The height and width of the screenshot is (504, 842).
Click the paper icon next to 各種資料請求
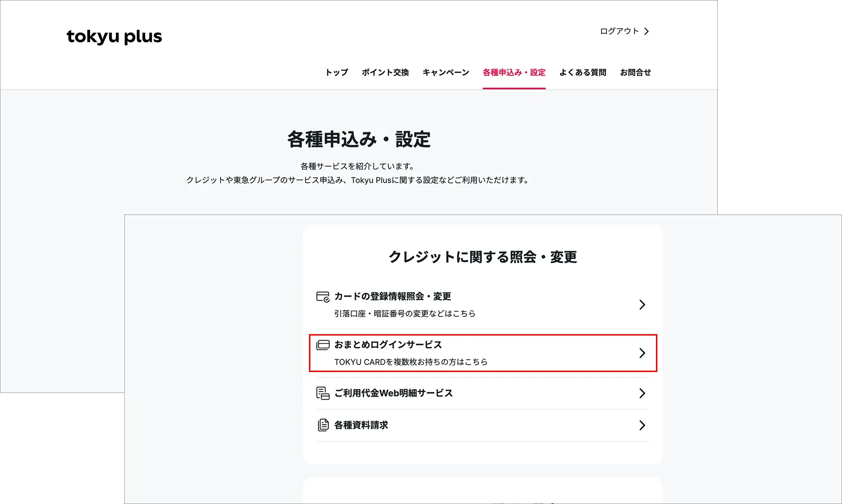pos(322,425)
